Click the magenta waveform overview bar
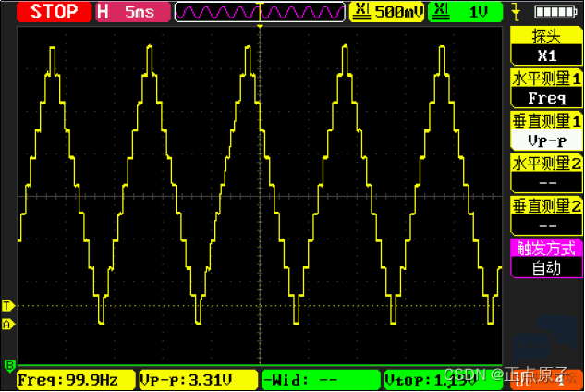Screen dimensions: 585x392 coord(260,12)
